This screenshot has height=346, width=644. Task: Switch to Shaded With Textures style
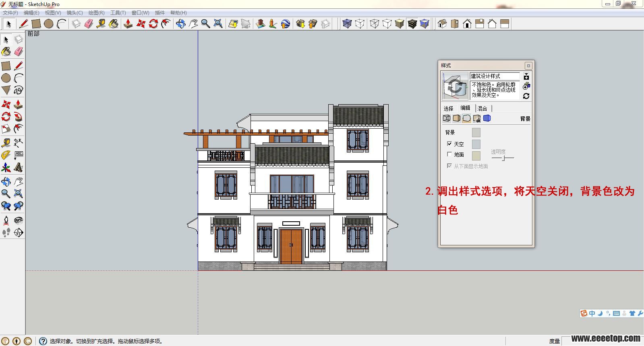[412, 24]
